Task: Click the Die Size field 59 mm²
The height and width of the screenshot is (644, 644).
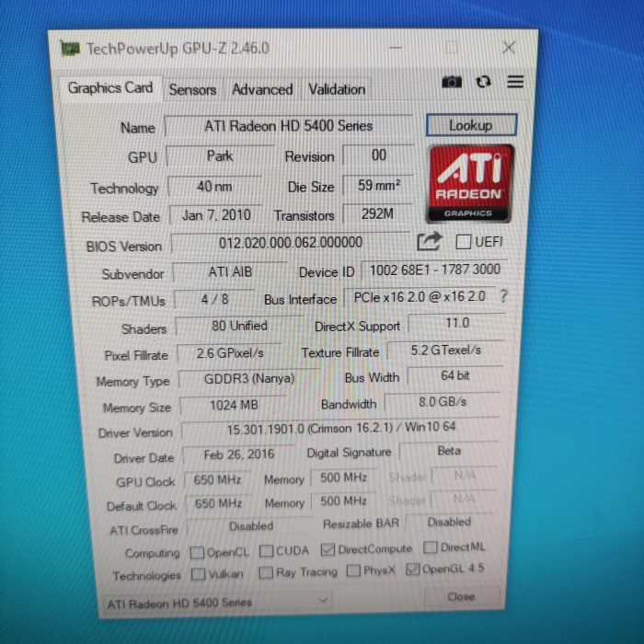Action: point(378,185)
